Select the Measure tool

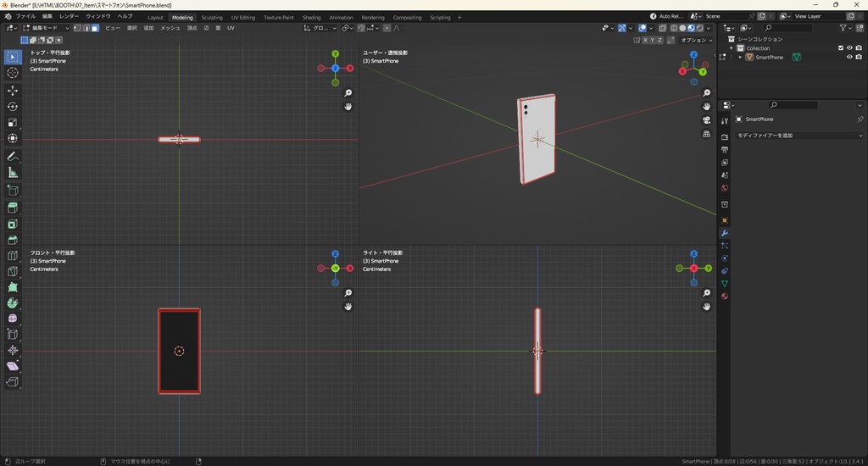coord(13,173)
